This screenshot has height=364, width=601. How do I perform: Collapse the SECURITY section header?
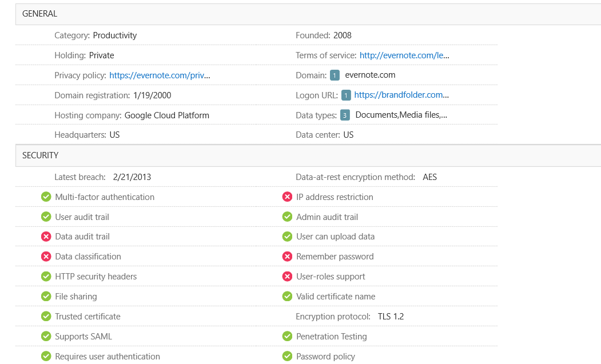tap(308, 155)
